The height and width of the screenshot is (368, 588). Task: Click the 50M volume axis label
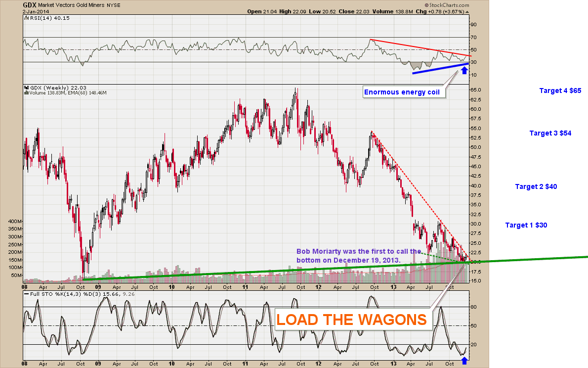[16, 275]
